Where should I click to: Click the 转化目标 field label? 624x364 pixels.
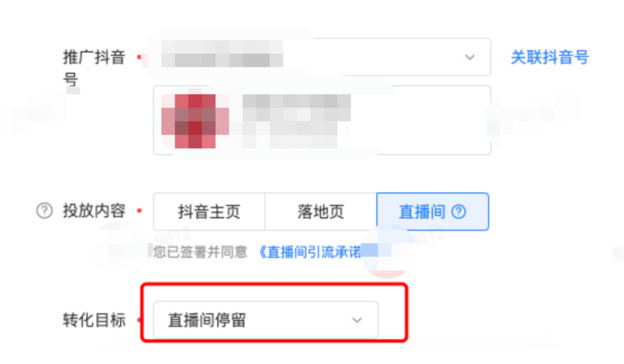94,320
